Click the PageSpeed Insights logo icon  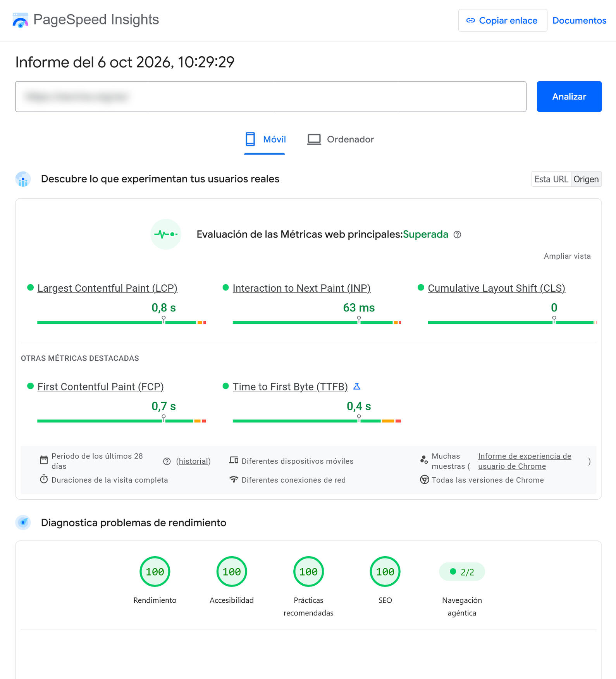(x=20, y=20)
